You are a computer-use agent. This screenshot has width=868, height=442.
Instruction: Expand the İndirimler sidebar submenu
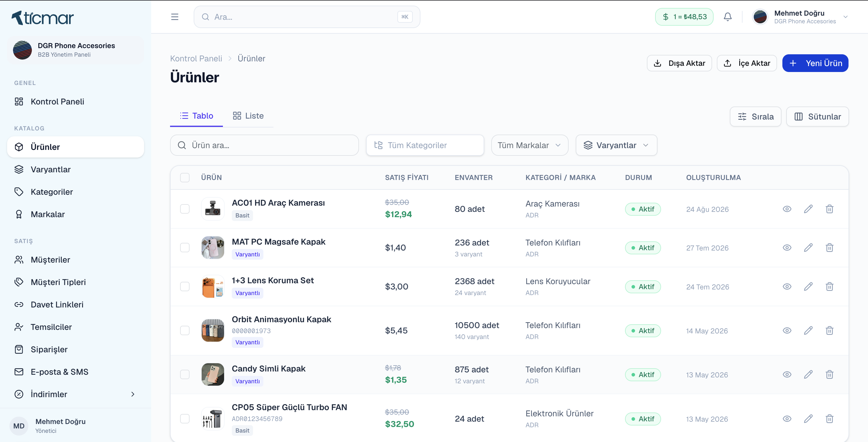coord(76,394)
